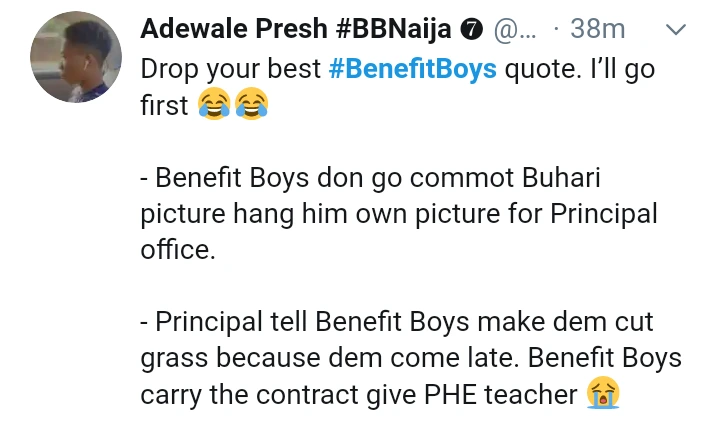The image size is (720, 424).
Task: Click the Adewale Presh display name
Action: (234, 29)
